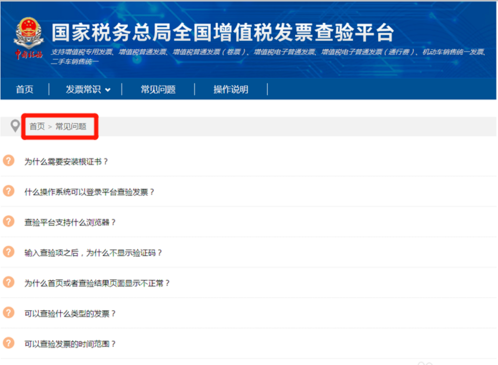Open the 发票常识 navigation menu

[x=83, y=89]
